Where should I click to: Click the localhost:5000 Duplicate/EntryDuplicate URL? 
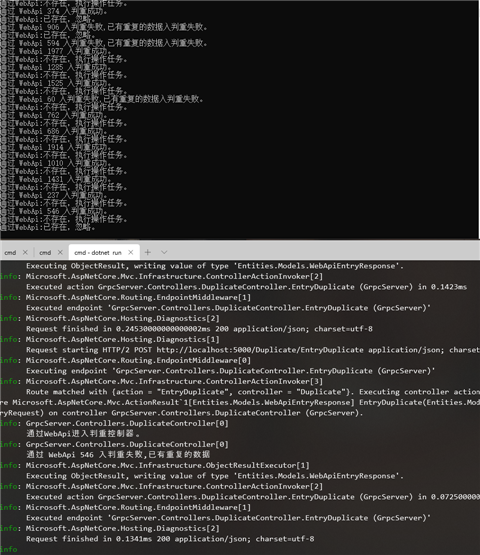click(260, 350)
